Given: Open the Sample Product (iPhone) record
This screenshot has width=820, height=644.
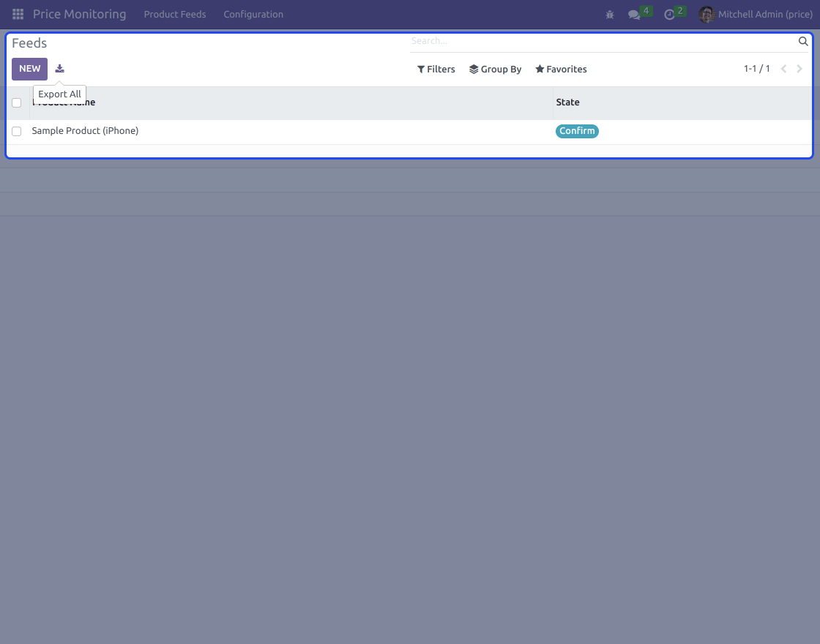Looking at the screenshot, I should [x=85, y=131].
